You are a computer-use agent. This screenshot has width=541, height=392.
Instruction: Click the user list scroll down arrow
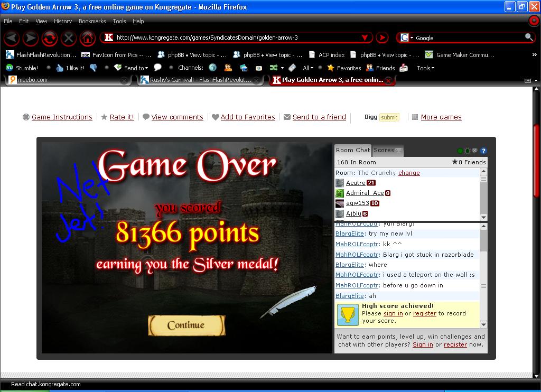[484, 217]
